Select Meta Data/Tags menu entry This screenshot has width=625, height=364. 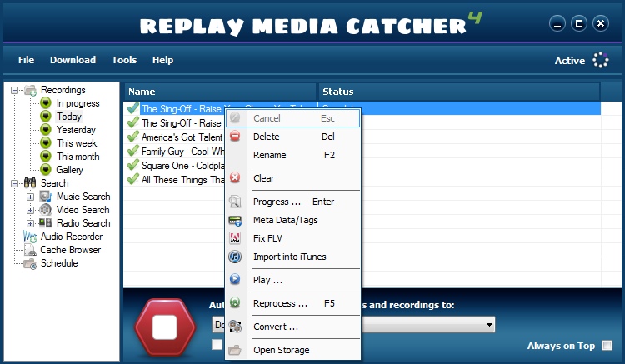293,220
